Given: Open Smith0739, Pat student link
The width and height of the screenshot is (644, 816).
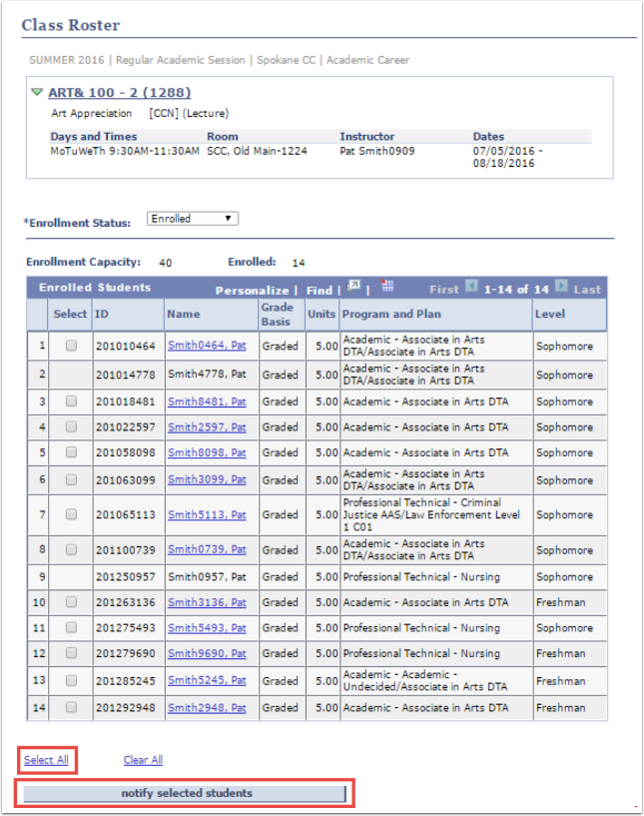Looking at the screenshot, I should 207,549.
